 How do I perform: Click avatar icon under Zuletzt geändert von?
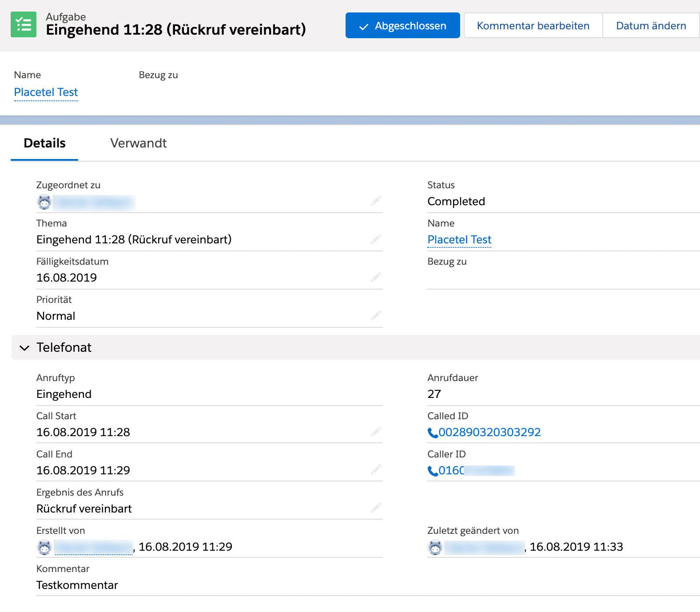[x=435, y=547]
